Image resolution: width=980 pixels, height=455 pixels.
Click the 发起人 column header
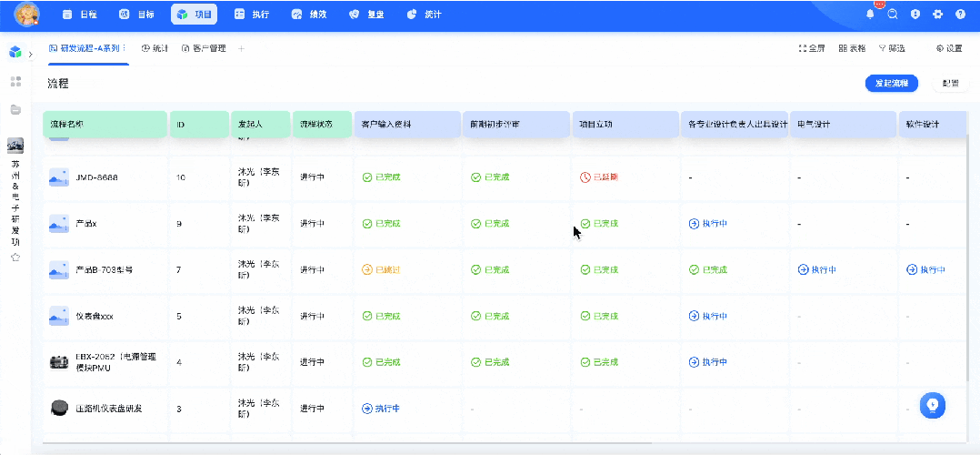(260, 125)
